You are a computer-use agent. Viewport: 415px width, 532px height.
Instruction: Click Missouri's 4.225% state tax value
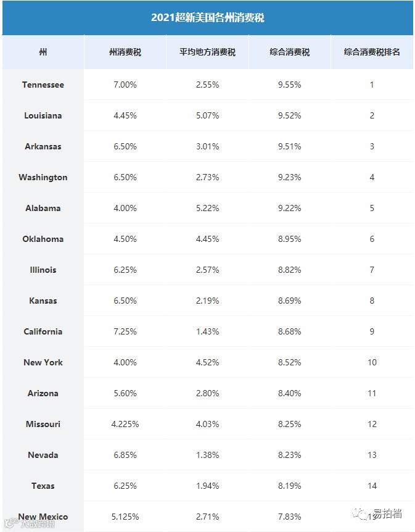(x=125, y=424)
